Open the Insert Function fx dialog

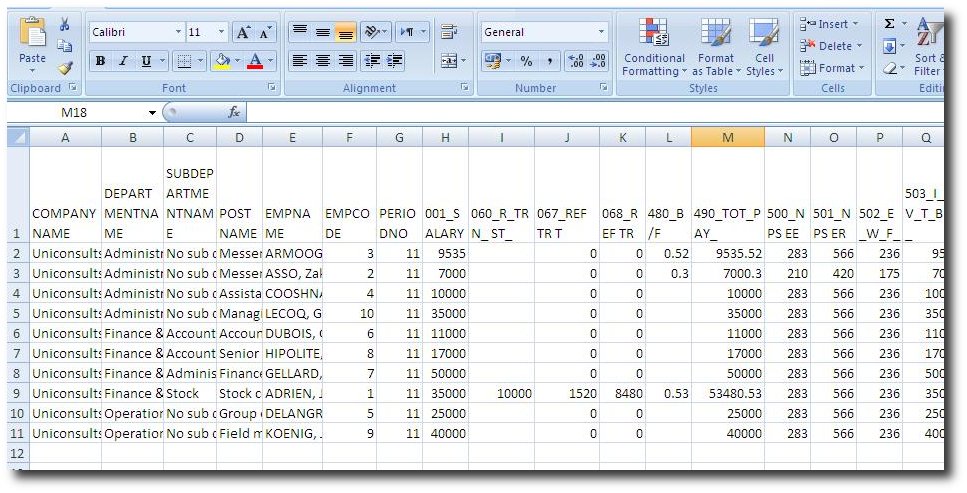pos(234,112)
